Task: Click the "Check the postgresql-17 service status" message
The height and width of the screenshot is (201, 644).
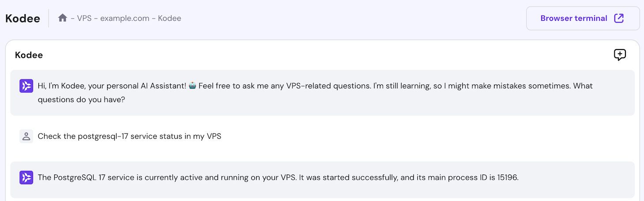Action: click(129, 136)
